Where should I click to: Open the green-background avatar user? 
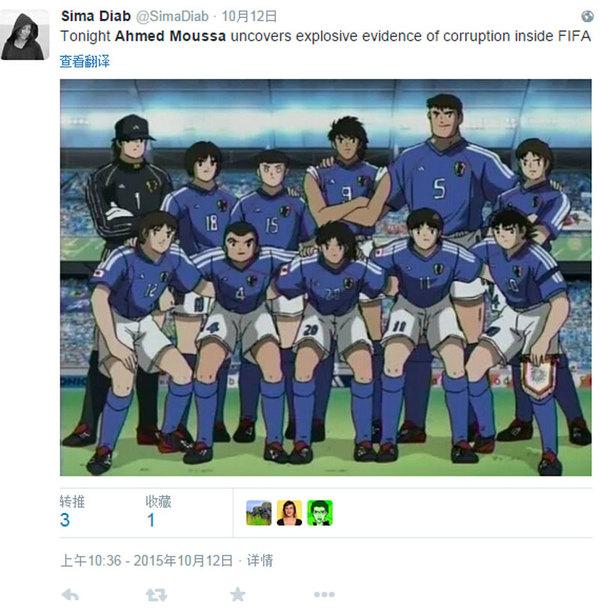pos(320,513)
